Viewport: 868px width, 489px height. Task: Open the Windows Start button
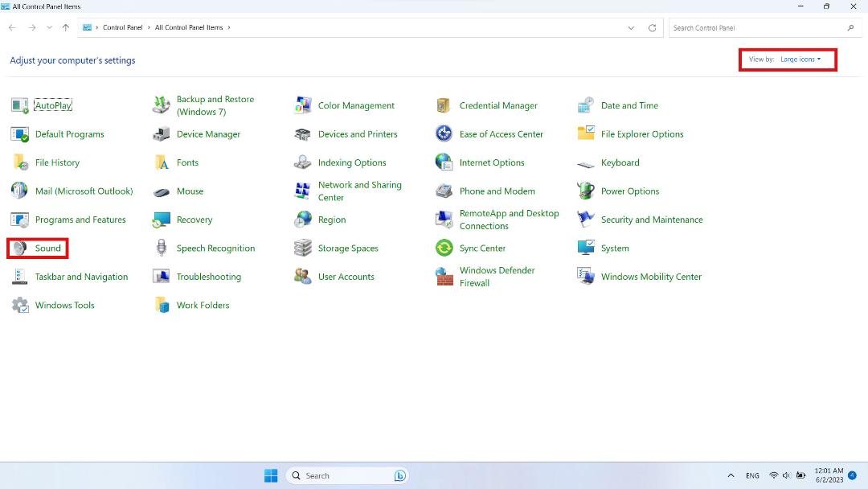[x=271, y=475]
